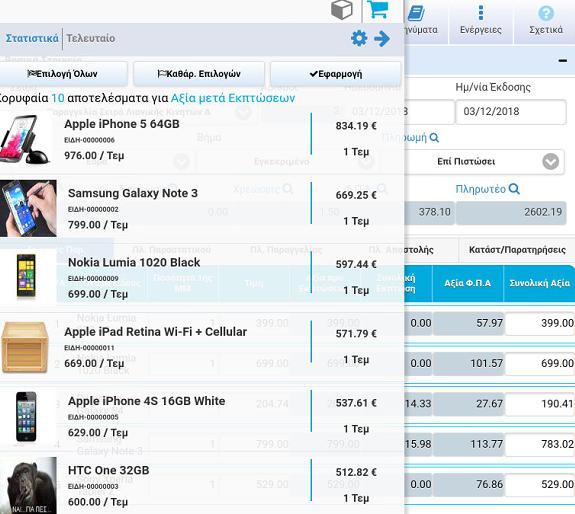
Task: Click product code ΕΙΔΗ-00000002
Action: 93,209
